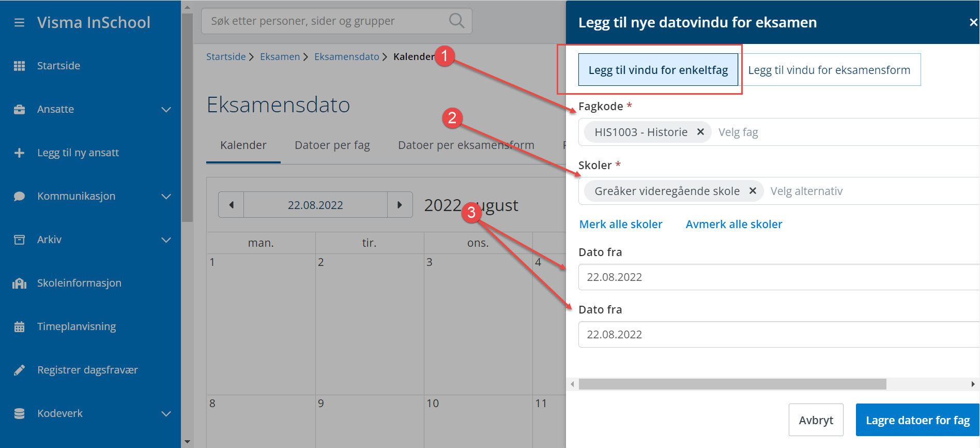980x448 pixels.
Task: Expand the Ansatte menu chevron
Action: coord(166,109)
